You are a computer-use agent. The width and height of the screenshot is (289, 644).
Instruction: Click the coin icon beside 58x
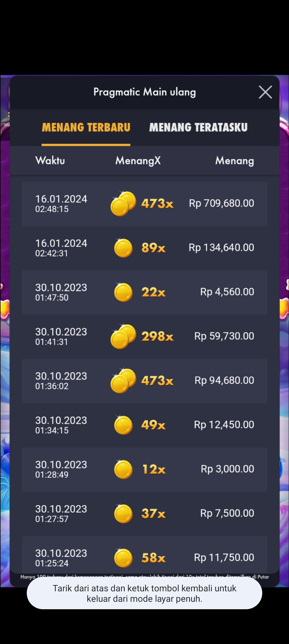click(123, 558)
